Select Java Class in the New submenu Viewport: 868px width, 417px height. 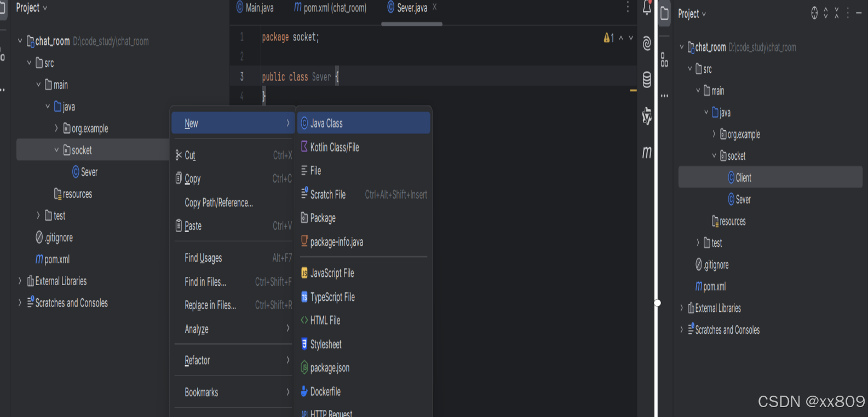coord(364,123)
